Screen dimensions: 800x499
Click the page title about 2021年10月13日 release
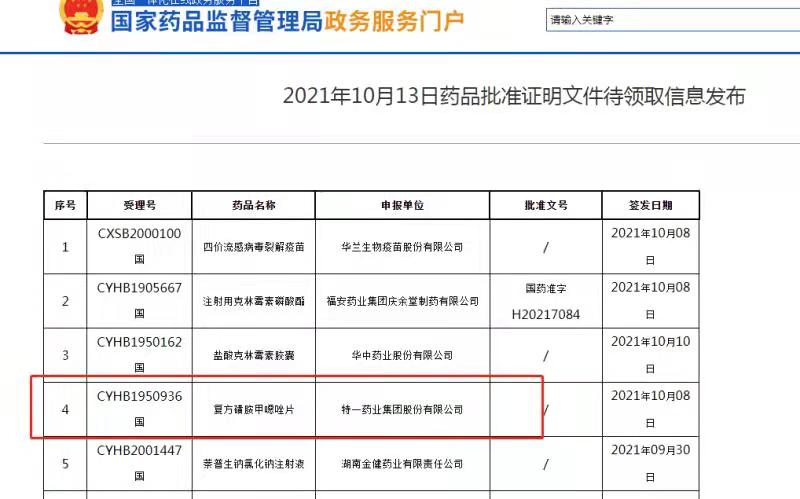514,96
